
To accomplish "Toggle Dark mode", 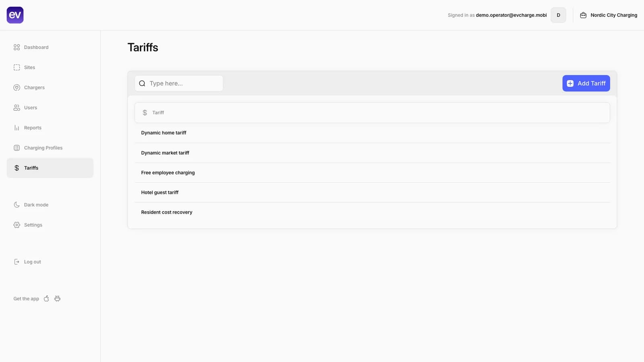I will (50, 205).
